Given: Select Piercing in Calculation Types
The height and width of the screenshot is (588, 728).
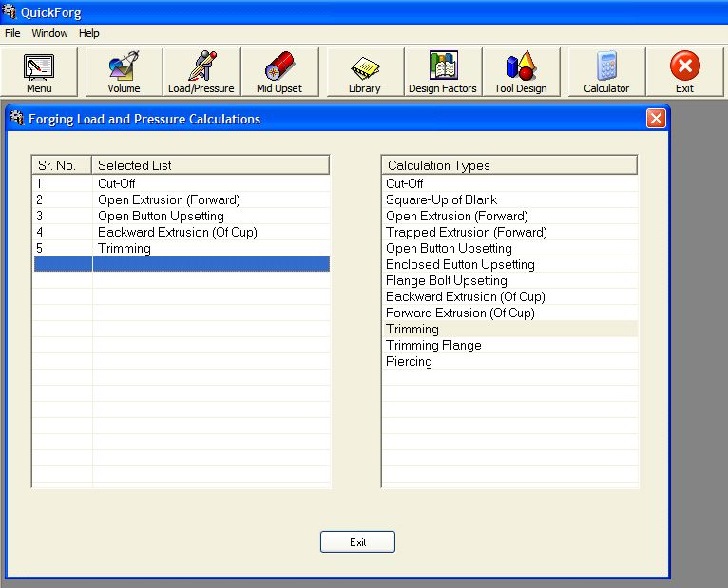Looking at the screenshot, I should point(409,362).
